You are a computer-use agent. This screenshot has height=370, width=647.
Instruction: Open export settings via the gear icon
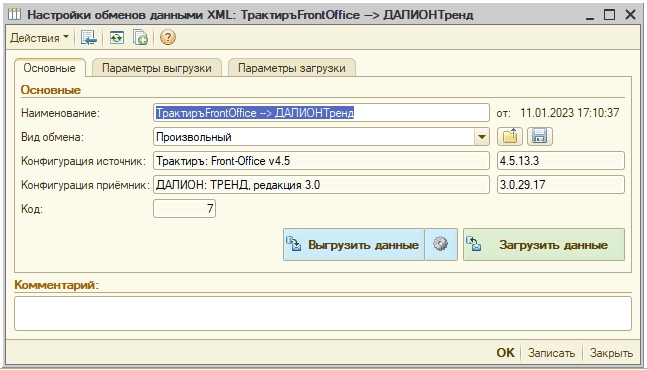click(x=441, y=245)
